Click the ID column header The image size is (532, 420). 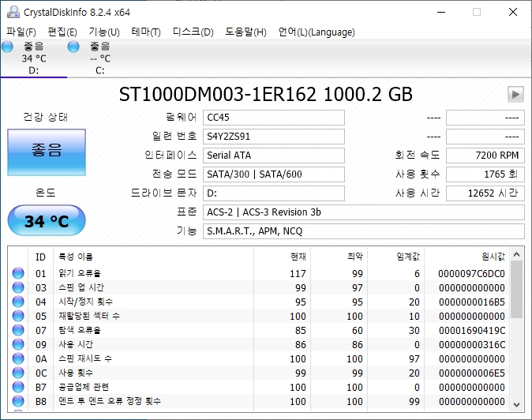pos(40,257)
